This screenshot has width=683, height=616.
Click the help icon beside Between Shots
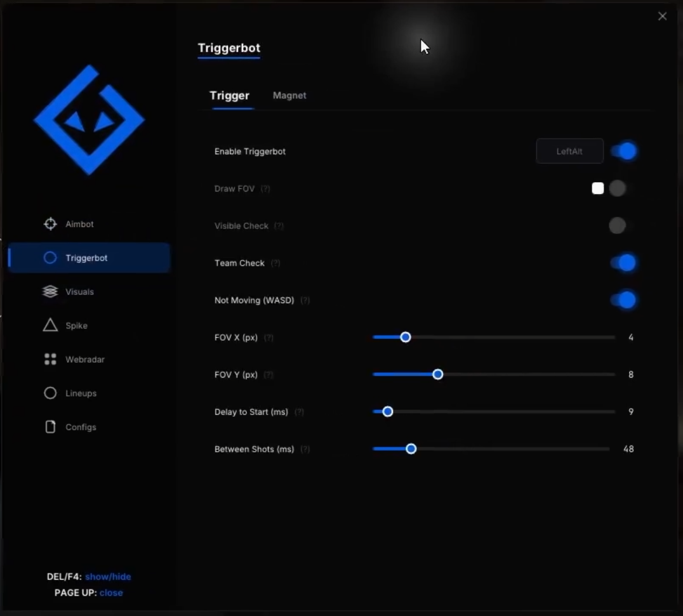click(x=305, y=449)
